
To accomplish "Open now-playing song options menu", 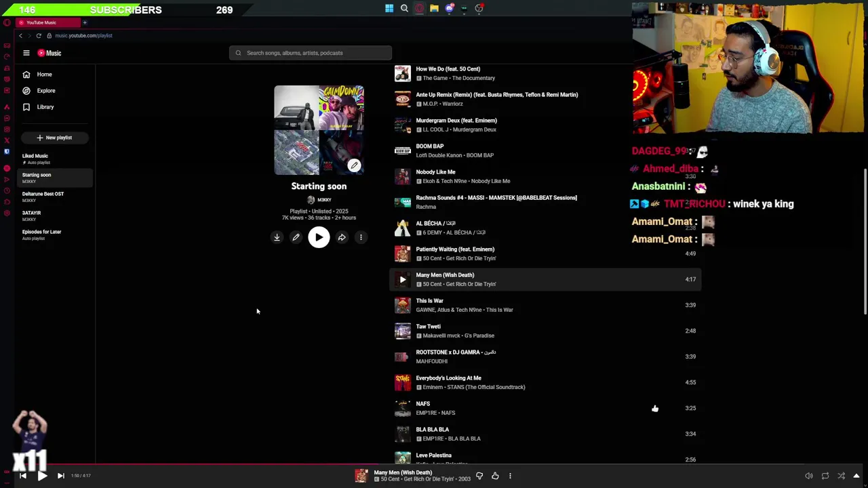I will 510,476.
